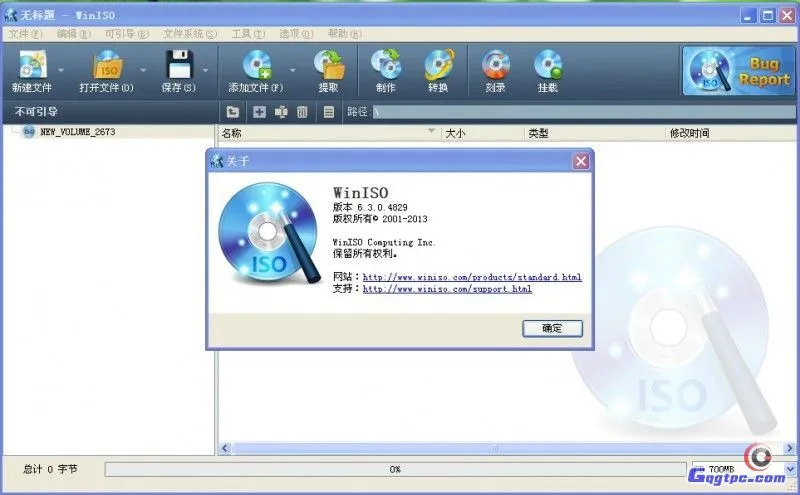This screenshot has width=800, height=495.
Task: Click the NEW_VOLUME_2673 disc icon in tree
Action: coord(29,132)
